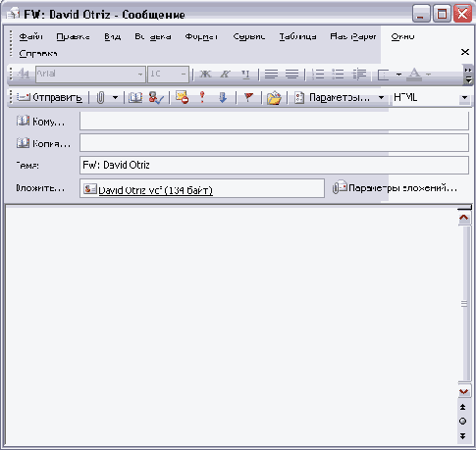Viewport: 476px width, 450px height.
Task: Toggle underline Ч formatting button
Action: (x=245, y=75)
